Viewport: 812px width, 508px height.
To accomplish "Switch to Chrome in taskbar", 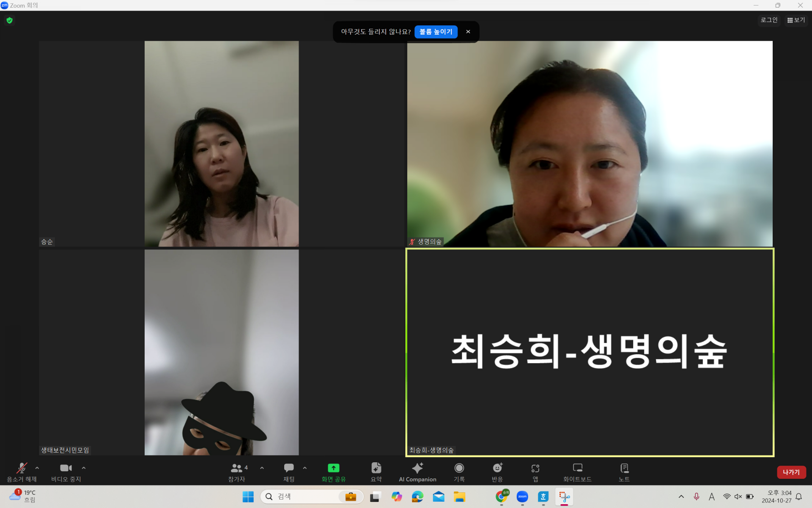I will tap(502, 497).
